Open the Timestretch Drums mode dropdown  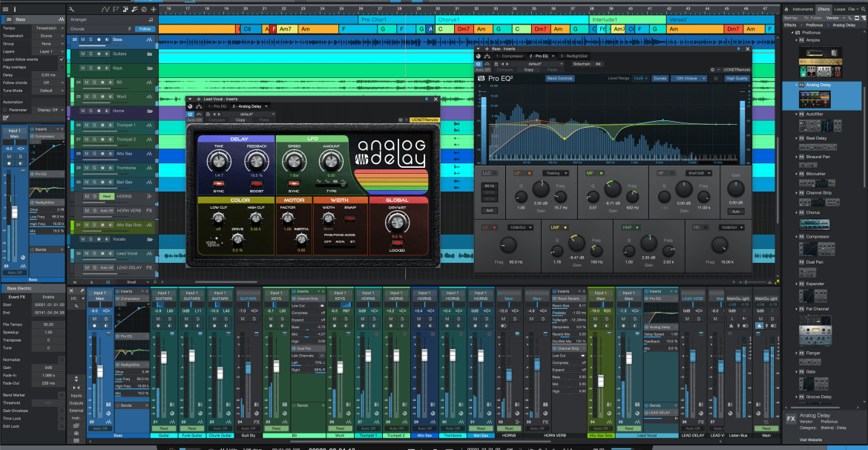(x=47, y=36)
